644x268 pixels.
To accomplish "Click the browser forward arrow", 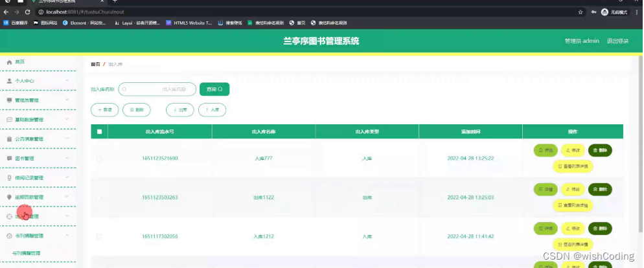I will tap(17, 12).
